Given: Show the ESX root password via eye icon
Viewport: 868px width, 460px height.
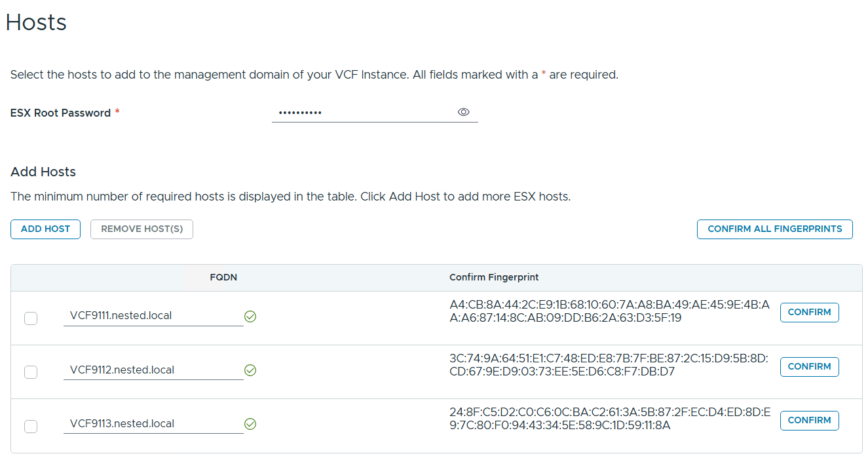Looking at the screenshot, I should tap(463, 112).
